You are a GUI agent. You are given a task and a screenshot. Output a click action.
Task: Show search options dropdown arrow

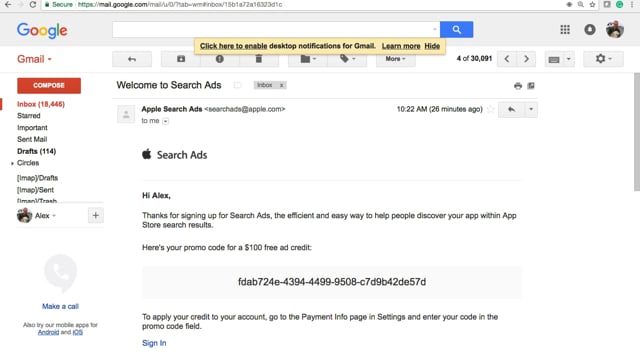(x=434, y=29)
